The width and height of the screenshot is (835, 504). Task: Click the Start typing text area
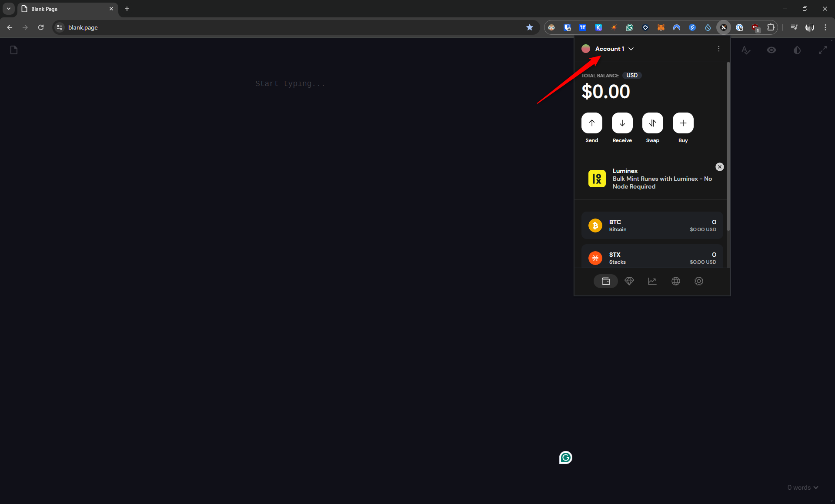[290, 83]
